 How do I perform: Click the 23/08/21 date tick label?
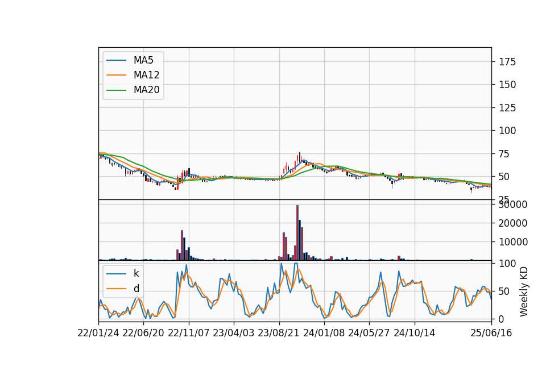279,333
